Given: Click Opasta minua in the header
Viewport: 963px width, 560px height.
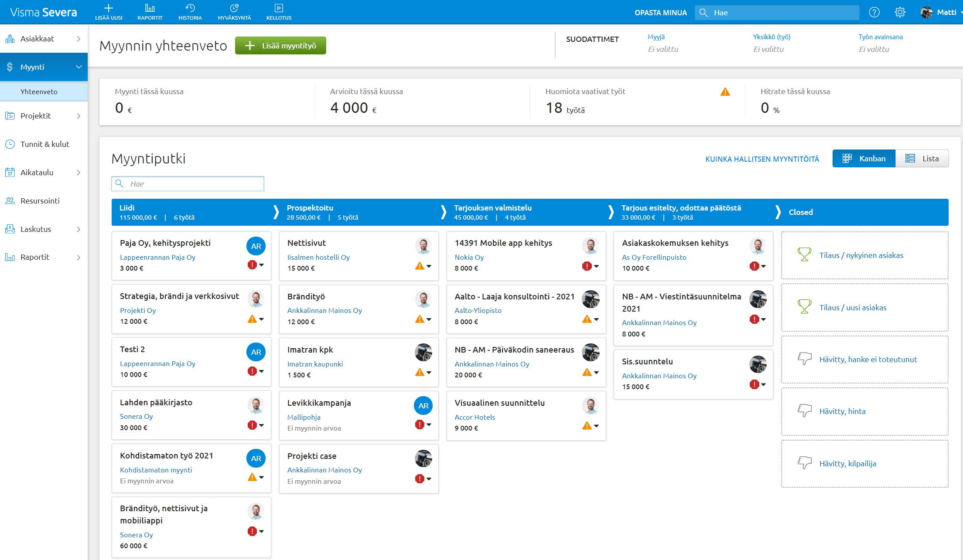Looking at the screenshot, I should pyautogui.click(x=660, y=13).
